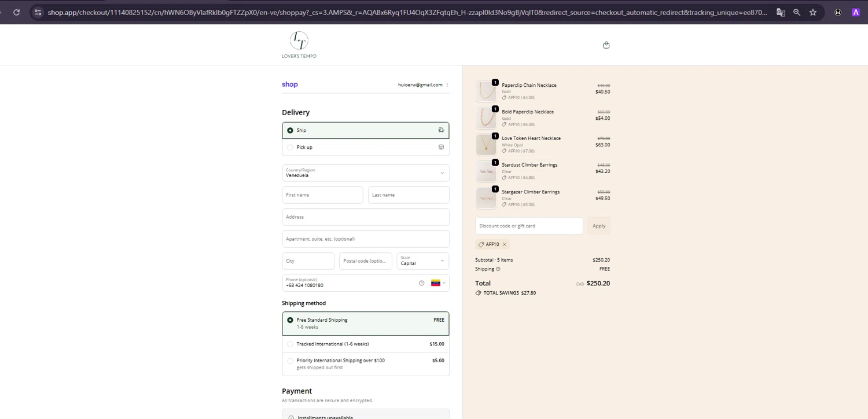Open account options menu next to email
Screen dimensions: 868x419
447,85
